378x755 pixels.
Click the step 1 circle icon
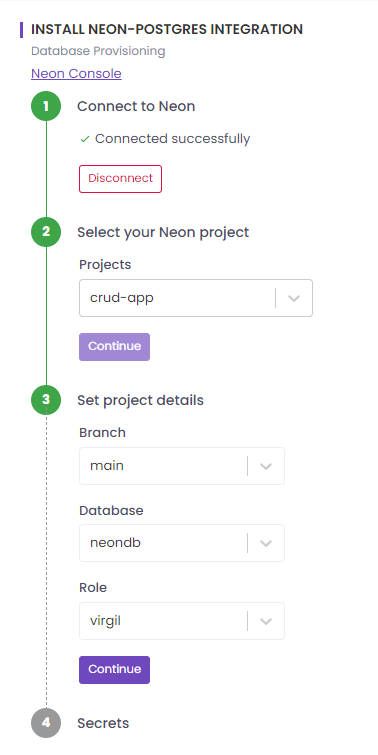pos(46,106)
